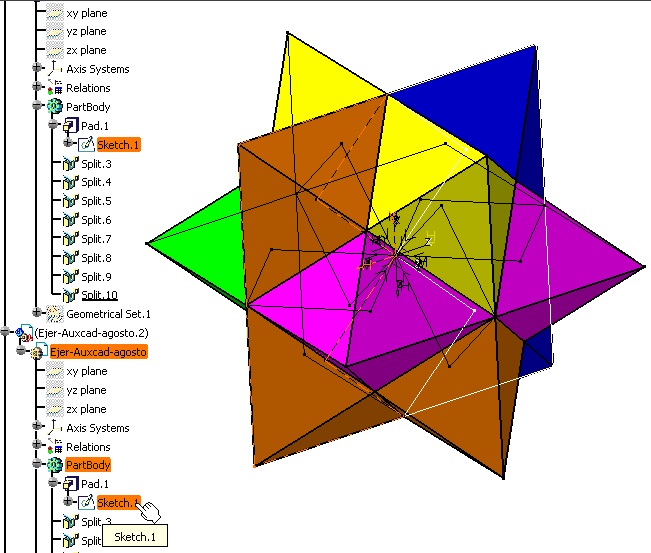Pick the green pyramid face of model

coord(200,245)
